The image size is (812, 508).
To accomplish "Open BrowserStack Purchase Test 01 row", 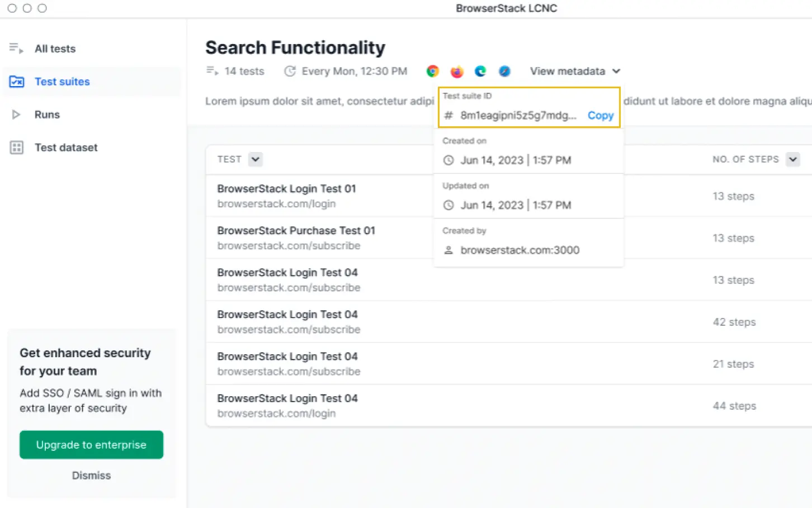I will point(296,231).
